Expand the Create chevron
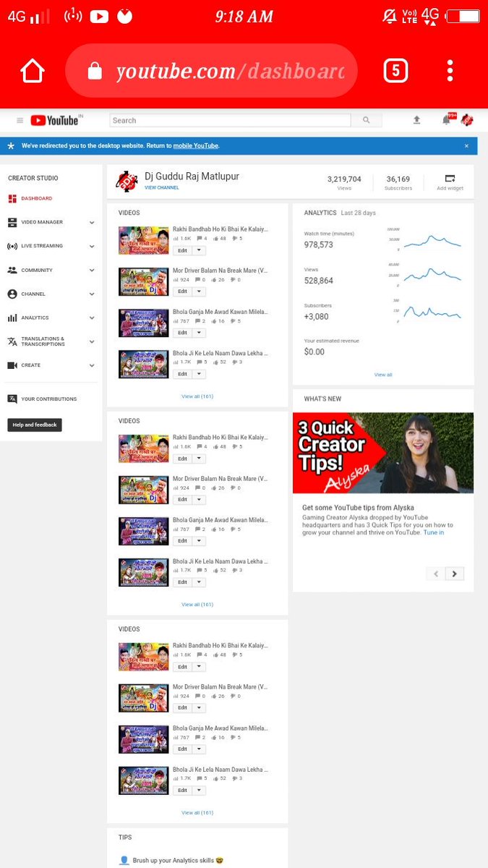Image resolution: width=488 pixels, height=868 pixels. pyautogui.click(x=92, y=365)
